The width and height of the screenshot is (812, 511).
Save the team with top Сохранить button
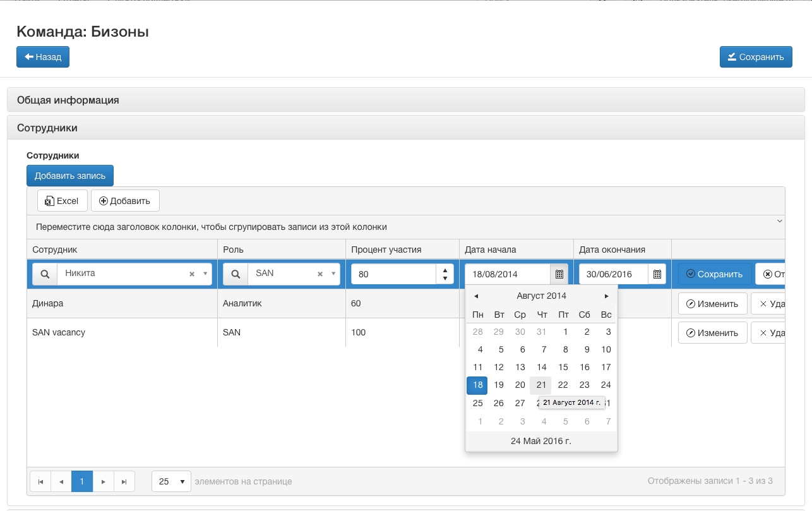point(756,57)
